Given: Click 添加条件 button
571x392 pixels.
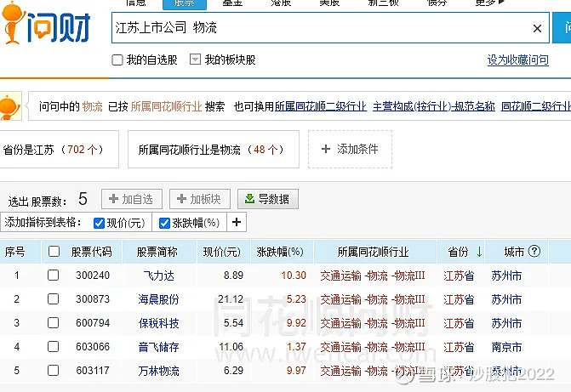Looking at the screenshot, I should tap(350, 149).
